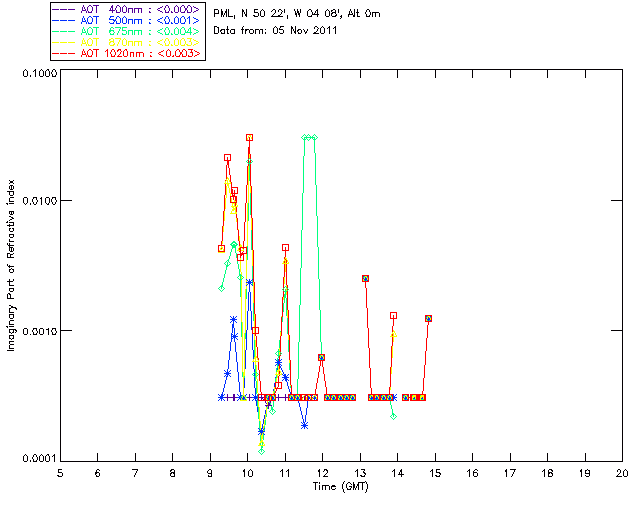Click the 'Imaginary Part of Refractive index' label
640x512 pixels.
(x=11, y=265)
